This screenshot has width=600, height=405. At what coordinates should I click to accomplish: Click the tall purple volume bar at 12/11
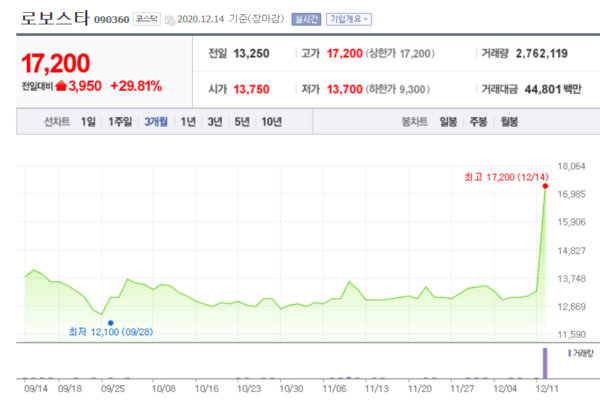tap(545, 363)
